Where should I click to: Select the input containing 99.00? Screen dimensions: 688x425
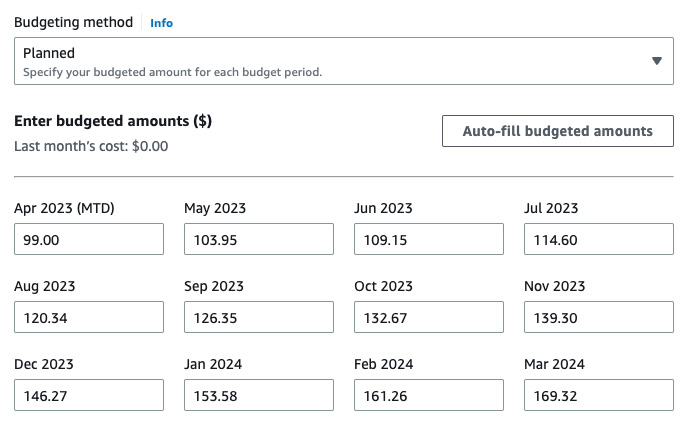(x=89, y=239)
